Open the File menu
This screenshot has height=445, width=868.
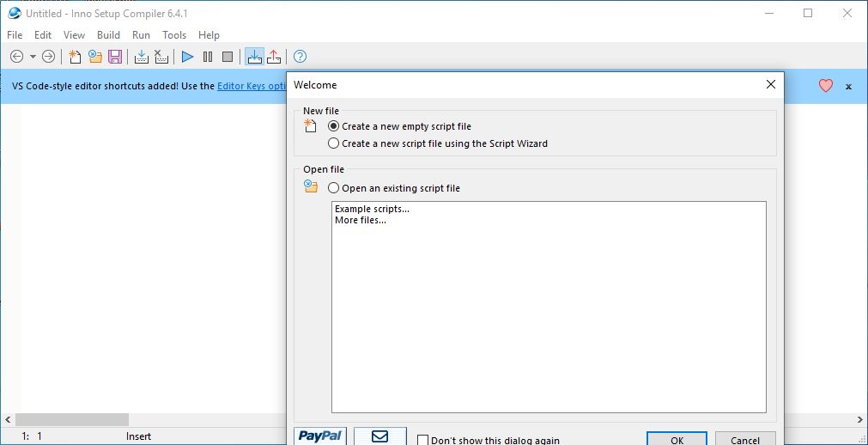(15, 35)
